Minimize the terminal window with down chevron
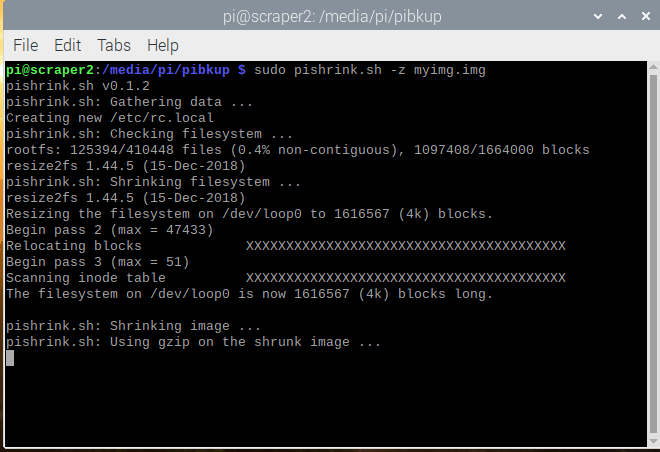The height and width of the screenshot is (452, 660). pos(598,16)
